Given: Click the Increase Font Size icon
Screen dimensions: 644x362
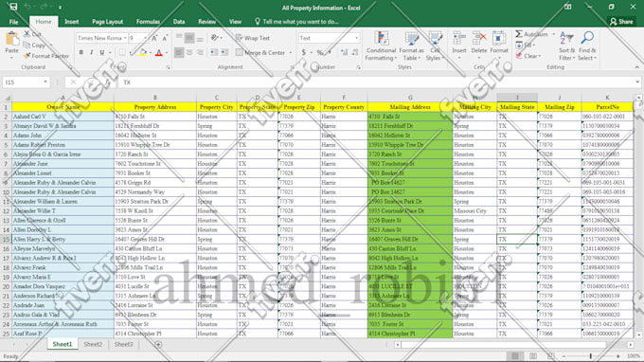Looking at the screenshot, I should pyautogui.click(x=154, y=38).
